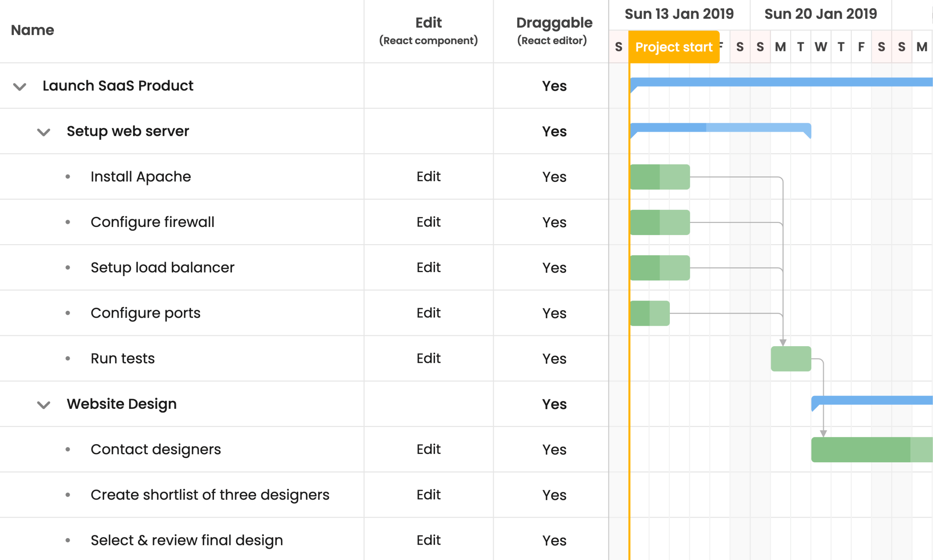933x560 pixels.
Task: Select the Setup load balancer row name
Action: click(162, 267)
